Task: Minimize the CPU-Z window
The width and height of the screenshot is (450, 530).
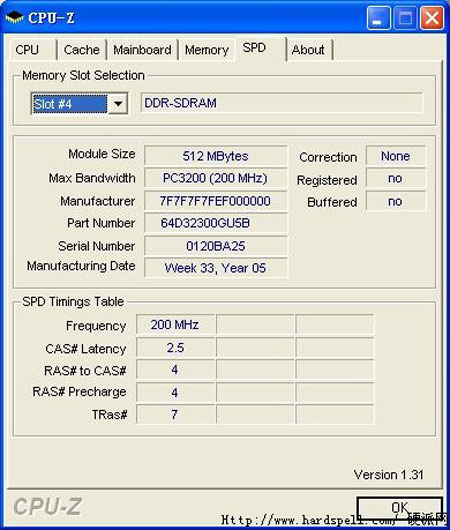Action: [x=378, y=17]
